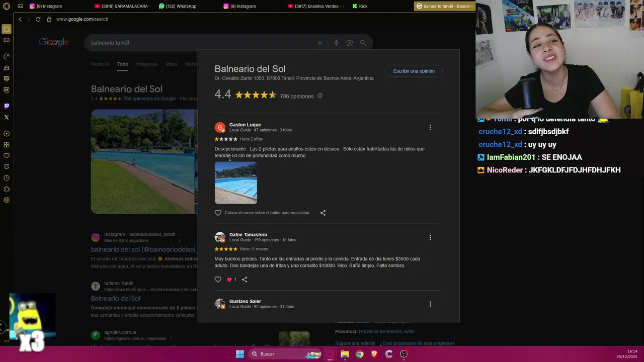Click Escribir una opinión button
Viewport: 644px width, 362px height.
pos(414,71)
